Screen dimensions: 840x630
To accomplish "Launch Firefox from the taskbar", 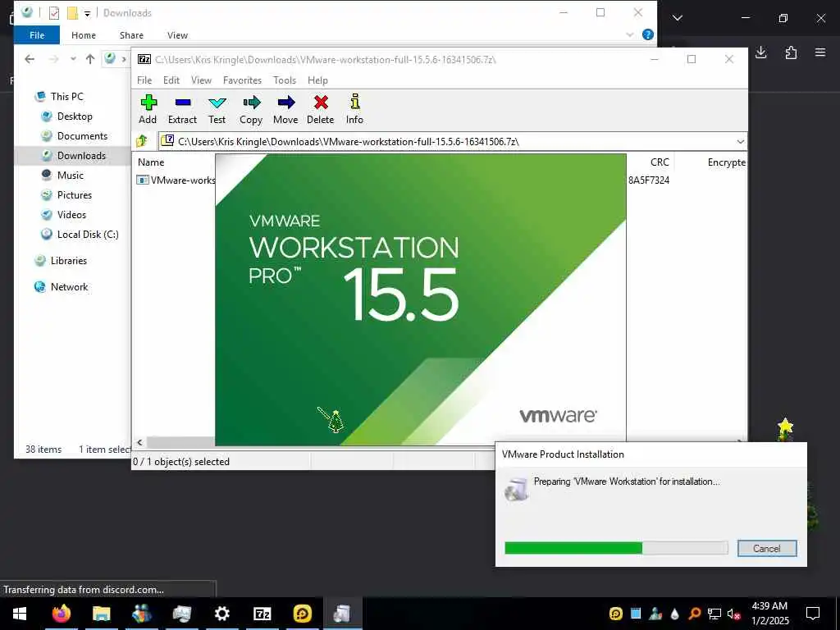I will pos(61,614).
